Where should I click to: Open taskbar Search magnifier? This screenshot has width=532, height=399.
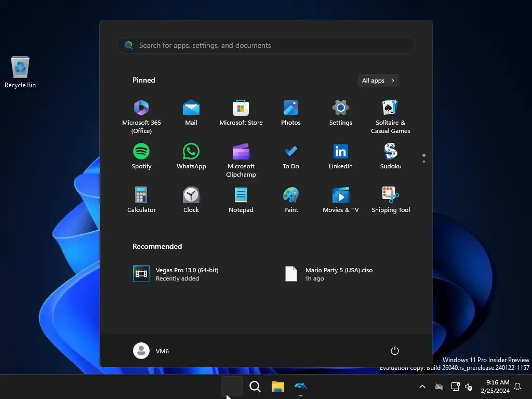(255, 387)
